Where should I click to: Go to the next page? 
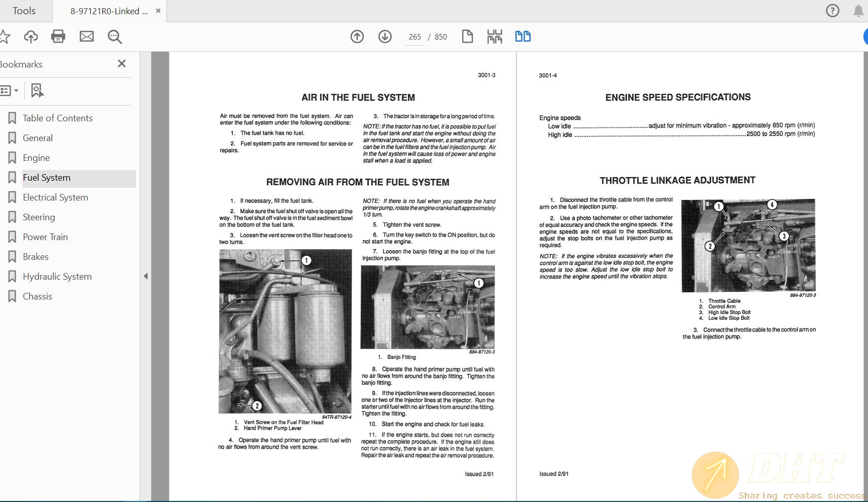click(385, 37)
